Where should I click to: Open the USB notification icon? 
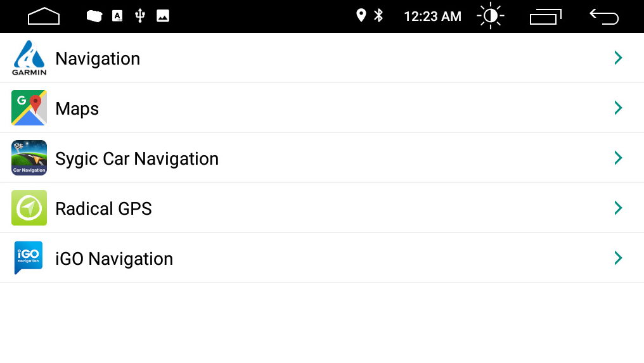tap(140, 16)
